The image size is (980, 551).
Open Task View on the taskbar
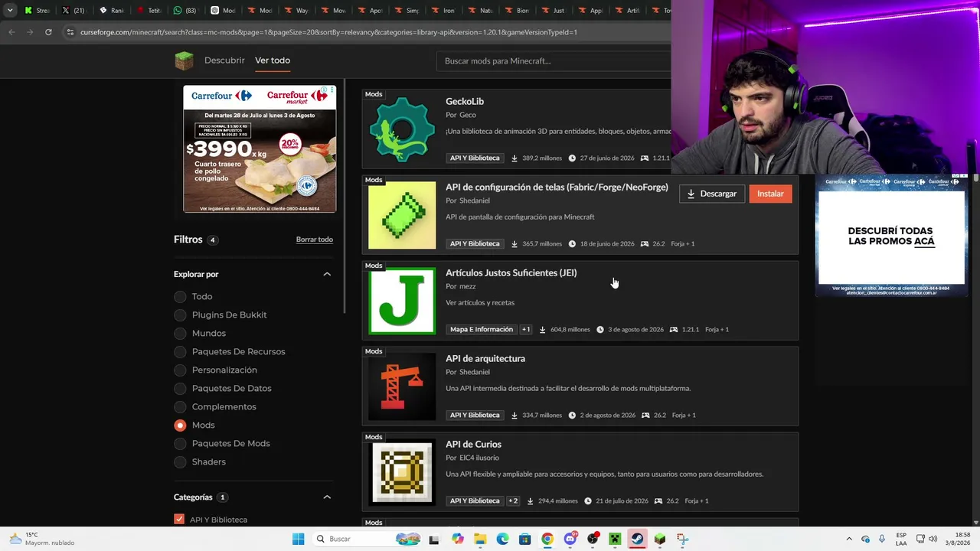point(434,539)
